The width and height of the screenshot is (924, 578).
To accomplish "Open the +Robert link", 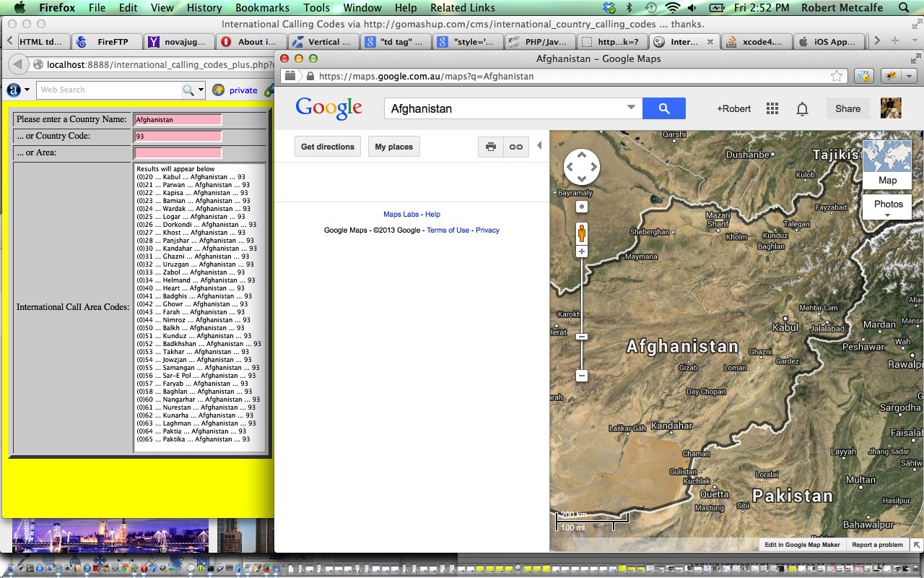I will 733,108.
